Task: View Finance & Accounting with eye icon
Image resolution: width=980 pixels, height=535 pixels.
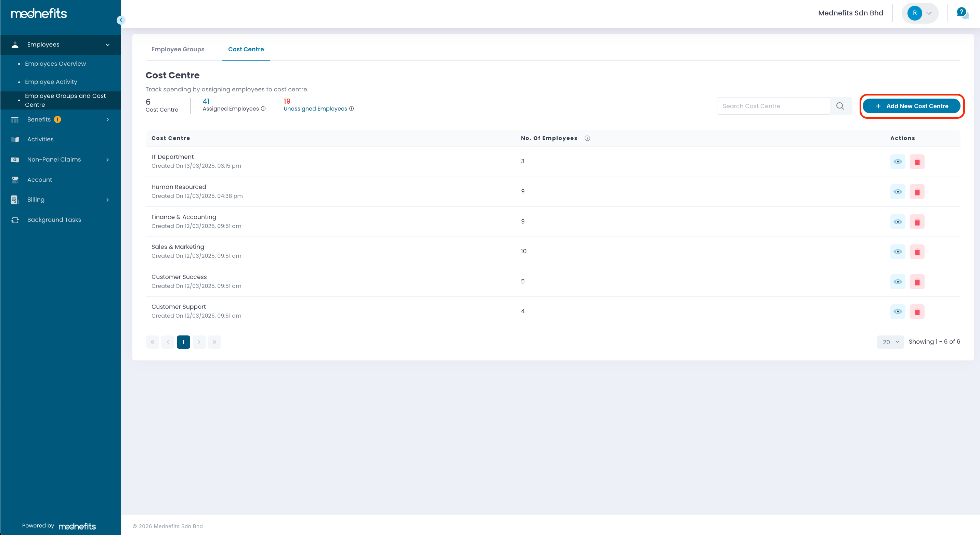Action: tap(898, 221)
